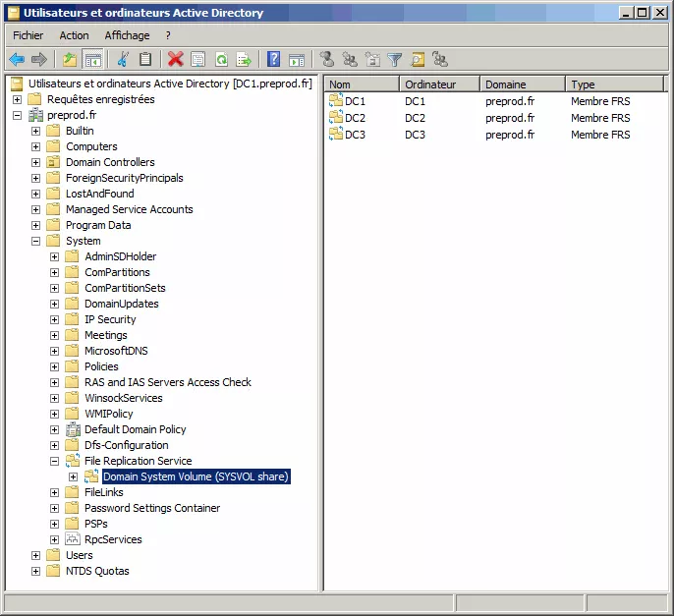The image size is (674, 616).
Task: Collapse the File Replication Service node
Action: click(x=54, y=461)
